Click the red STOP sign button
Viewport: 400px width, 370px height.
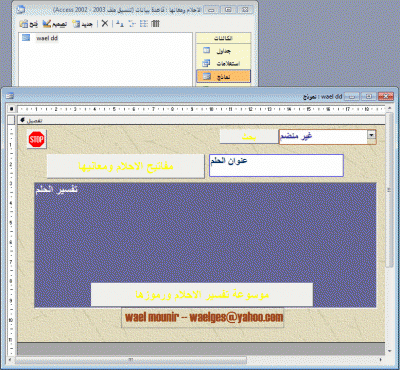point(37,139)
